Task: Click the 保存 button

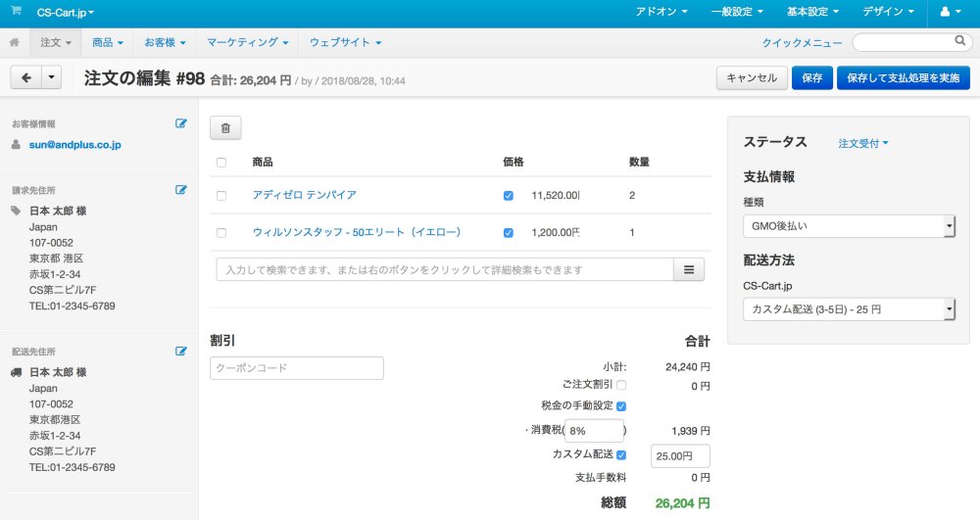Action: click(811, 78)
